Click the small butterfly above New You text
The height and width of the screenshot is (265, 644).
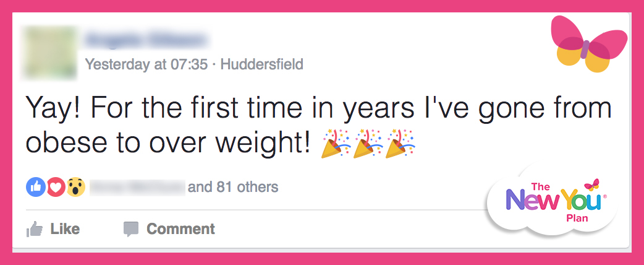pos(592,185)
